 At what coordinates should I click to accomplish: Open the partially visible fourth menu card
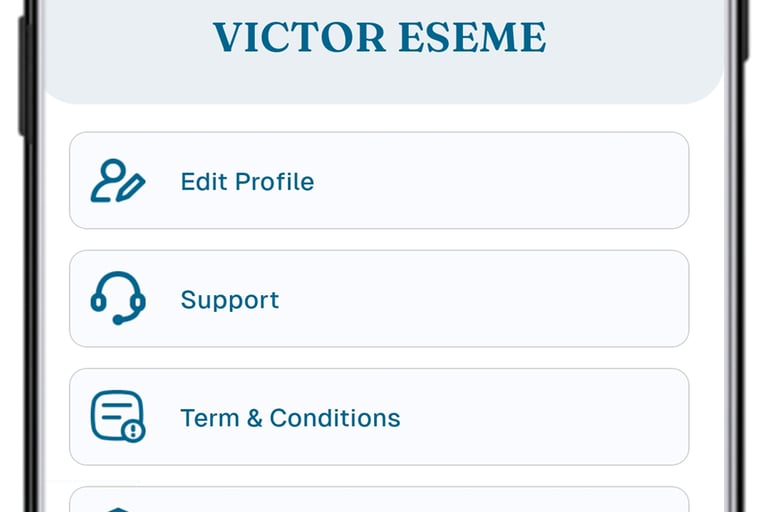379,500
